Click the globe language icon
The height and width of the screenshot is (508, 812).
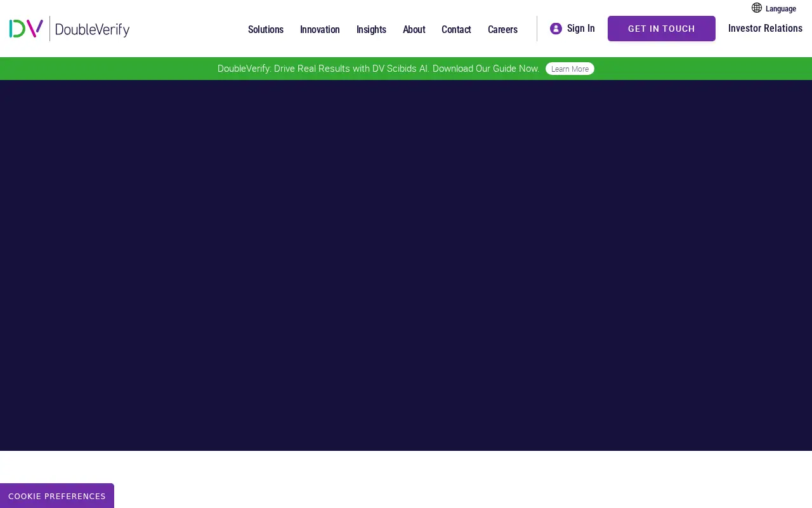(757, 8)
